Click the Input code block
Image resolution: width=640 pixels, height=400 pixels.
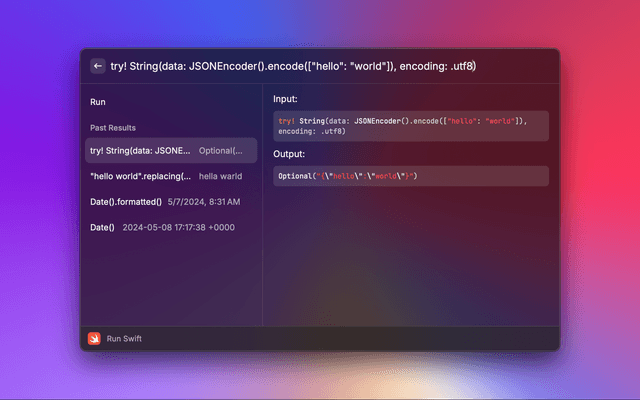(410, 125)
